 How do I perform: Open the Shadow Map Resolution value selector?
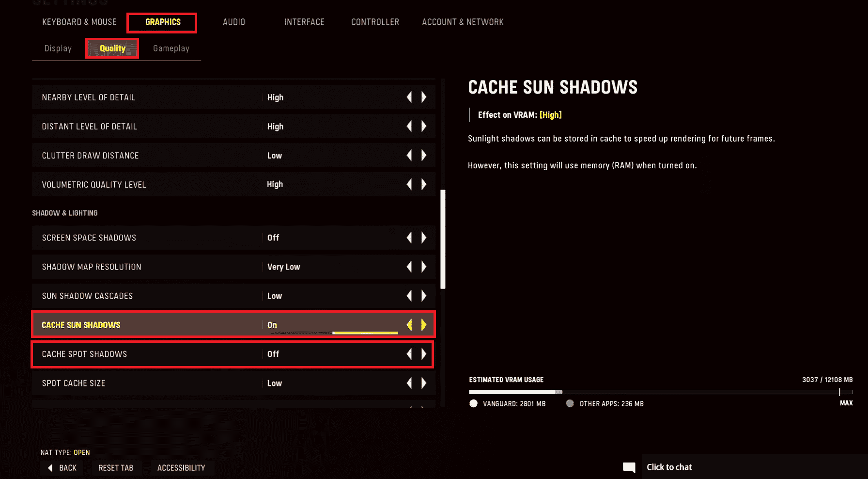pyautogui.click(x=284, y=267)
